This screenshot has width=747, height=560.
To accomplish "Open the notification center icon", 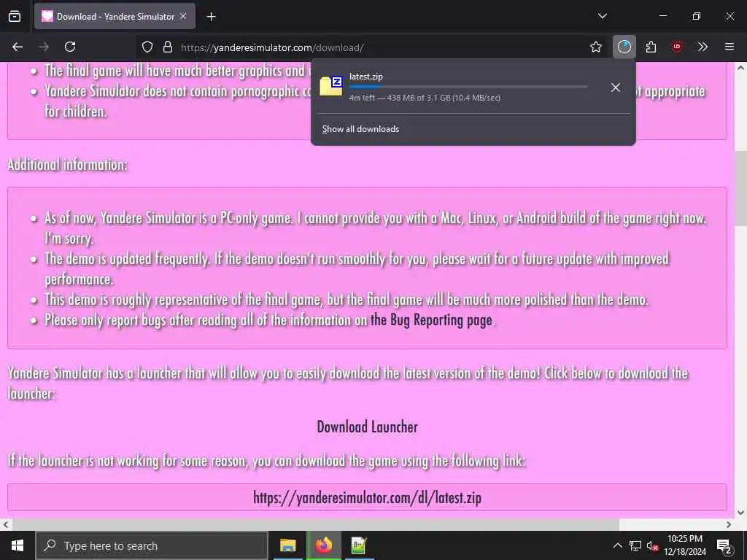I will [724, 545].
